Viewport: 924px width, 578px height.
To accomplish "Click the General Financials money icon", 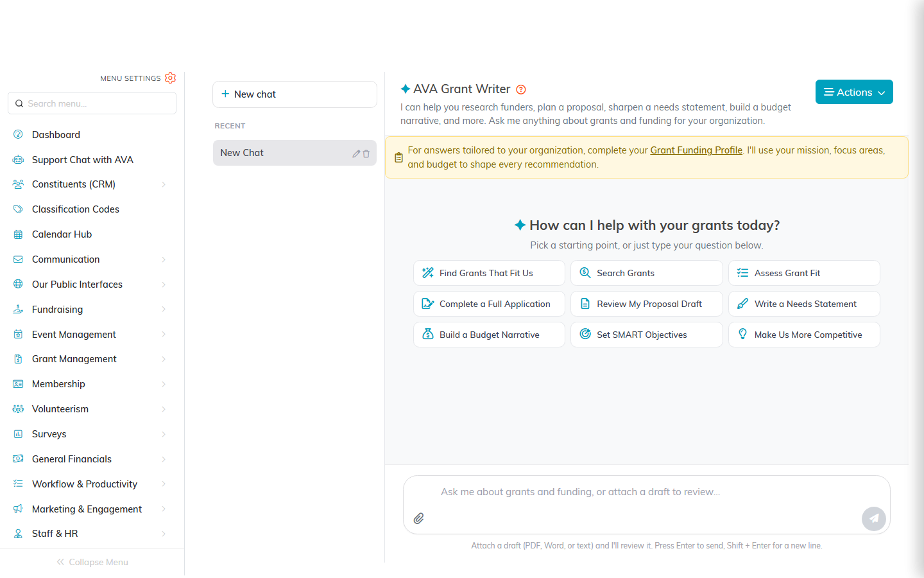I will point(18,459).
